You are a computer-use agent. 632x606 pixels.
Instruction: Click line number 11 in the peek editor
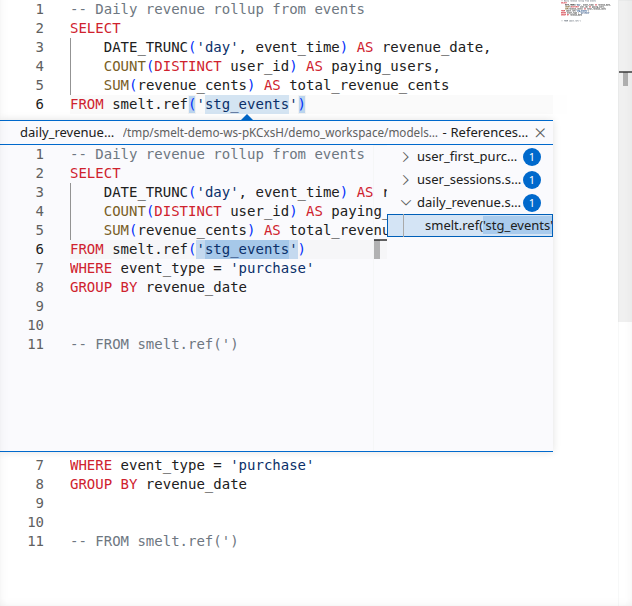click(36, 344)
